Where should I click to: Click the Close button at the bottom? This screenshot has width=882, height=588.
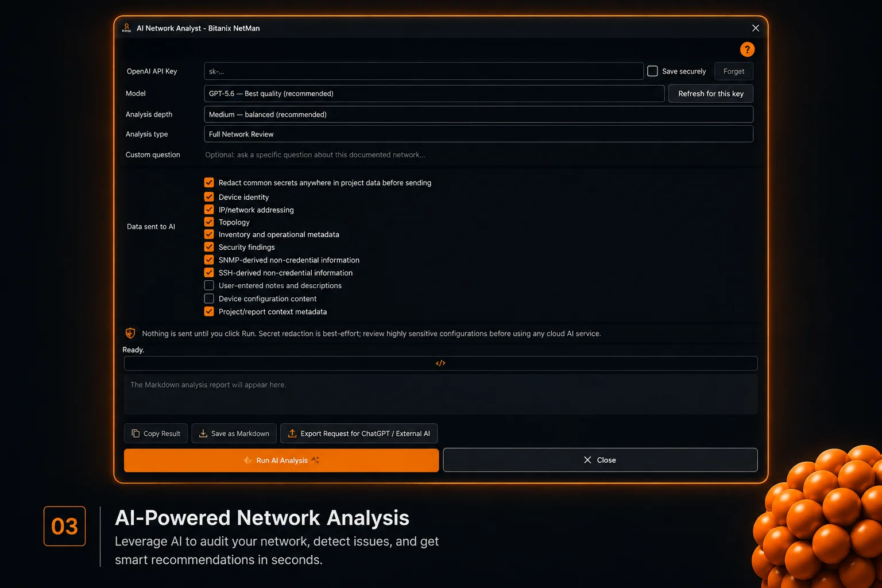600,460
